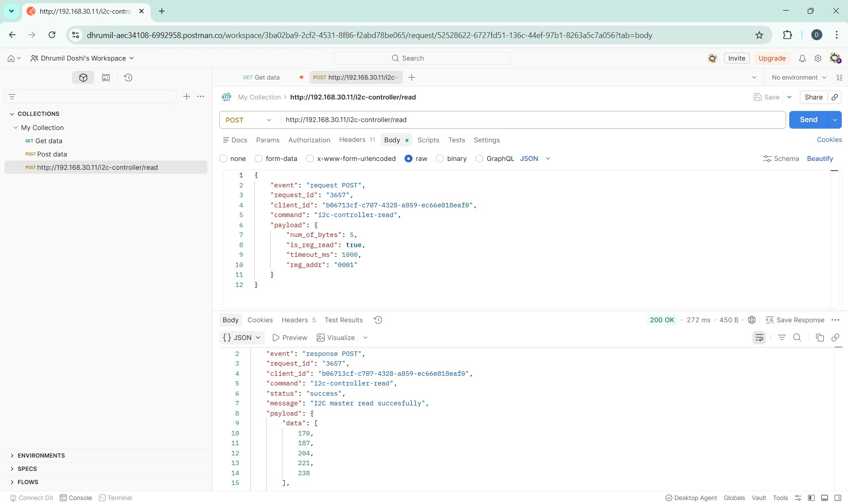The width and height of the screenshot is (848, 504).
Task: Click the Send button
Action: click(808, 119)
